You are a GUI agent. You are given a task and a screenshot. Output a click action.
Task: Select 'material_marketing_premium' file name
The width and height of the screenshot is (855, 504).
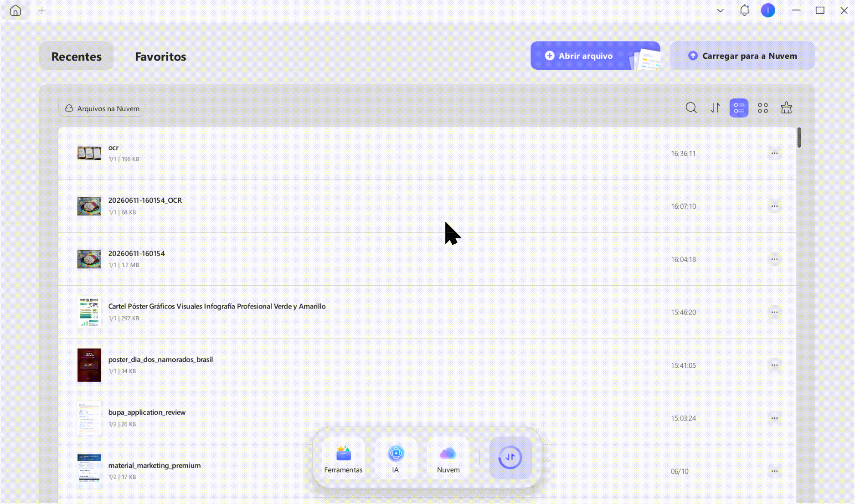pos(155,465)
